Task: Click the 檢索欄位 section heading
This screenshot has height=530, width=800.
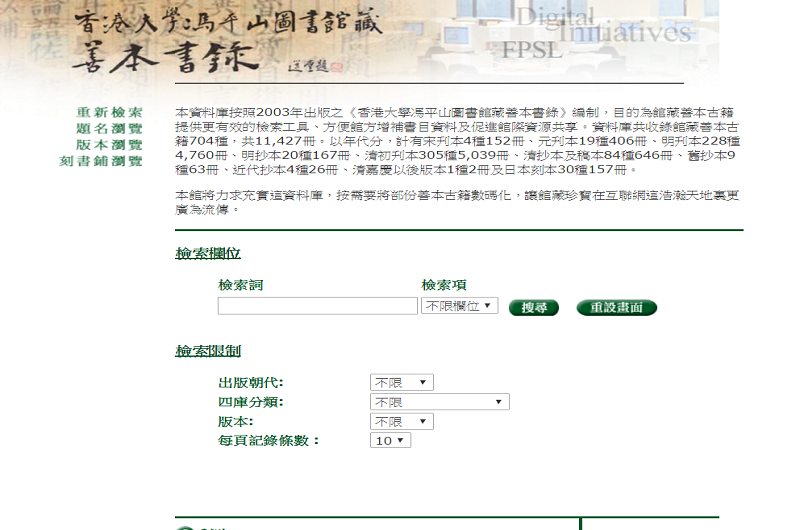Action: coord(208,253)
